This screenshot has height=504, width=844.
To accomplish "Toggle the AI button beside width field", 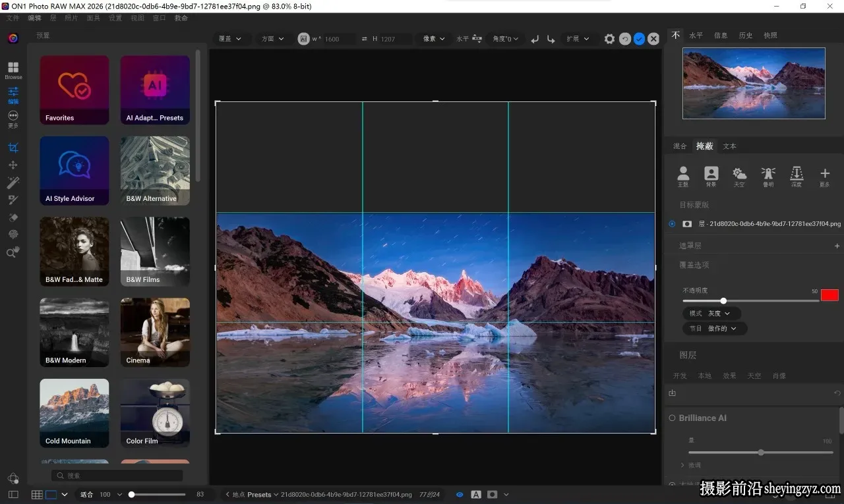I will 303,39.
